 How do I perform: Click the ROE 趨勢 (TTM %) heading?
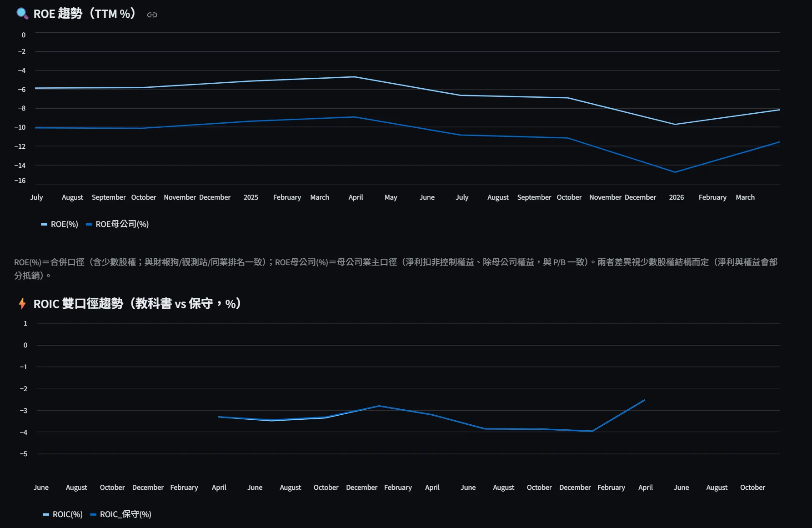(85, 14)
